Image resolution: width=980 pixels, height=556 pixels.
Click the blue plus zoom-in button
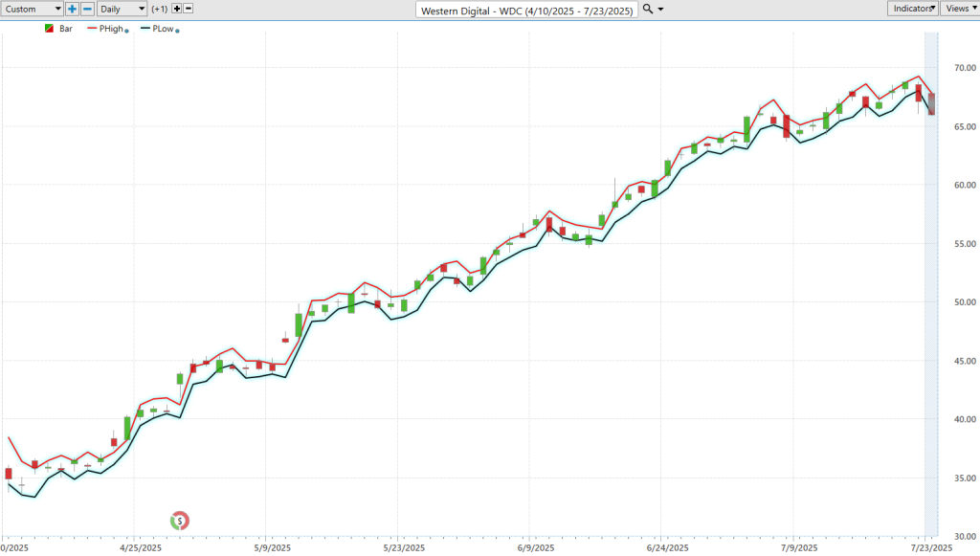pyautogui.click(x=73, y=9)
